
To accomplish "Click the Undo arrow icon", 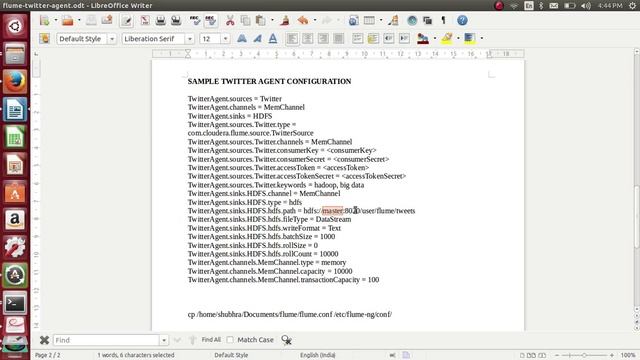I will click(303, 20).
